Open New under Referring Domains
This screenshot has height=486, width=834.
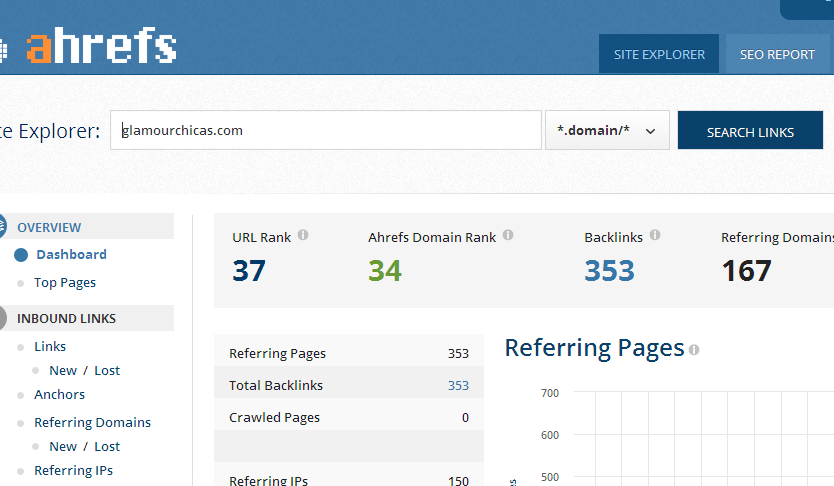click(x=63, y=447)
